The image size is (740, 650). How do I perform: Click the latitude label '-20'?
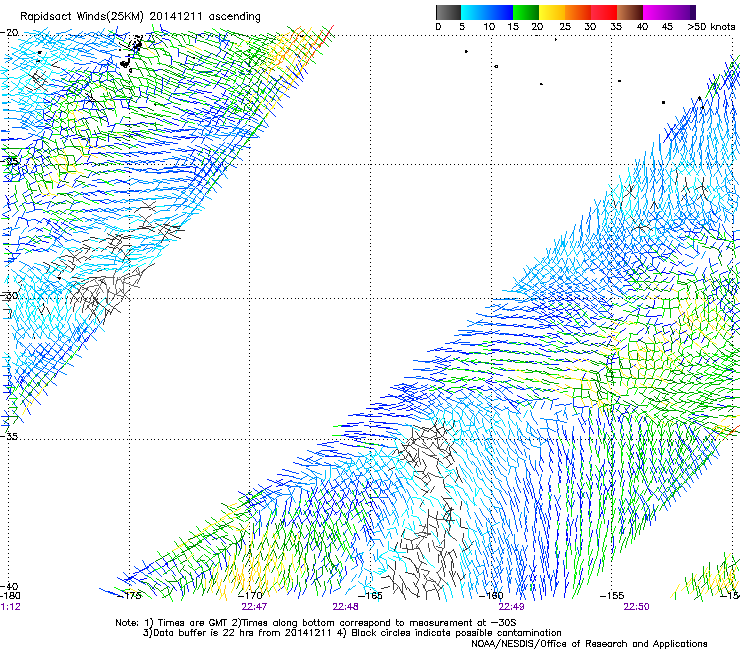click(9, 33)
